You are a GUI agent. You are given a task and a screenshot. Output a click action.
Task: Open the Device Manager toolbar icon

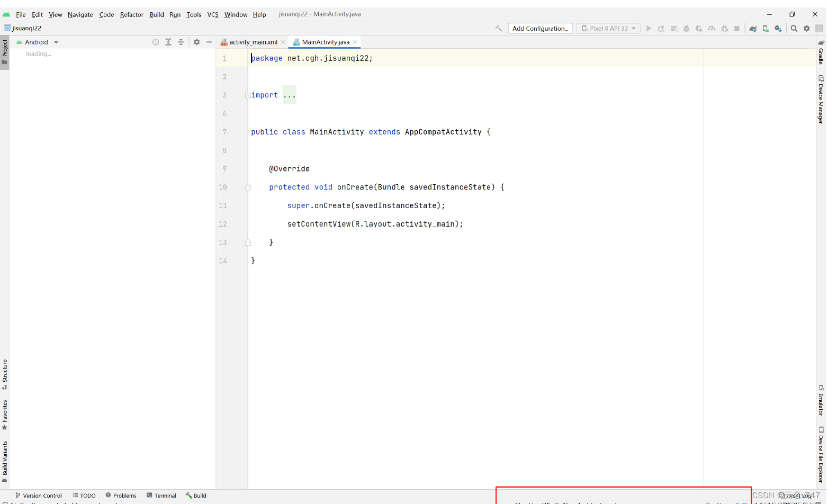[766, 29]
